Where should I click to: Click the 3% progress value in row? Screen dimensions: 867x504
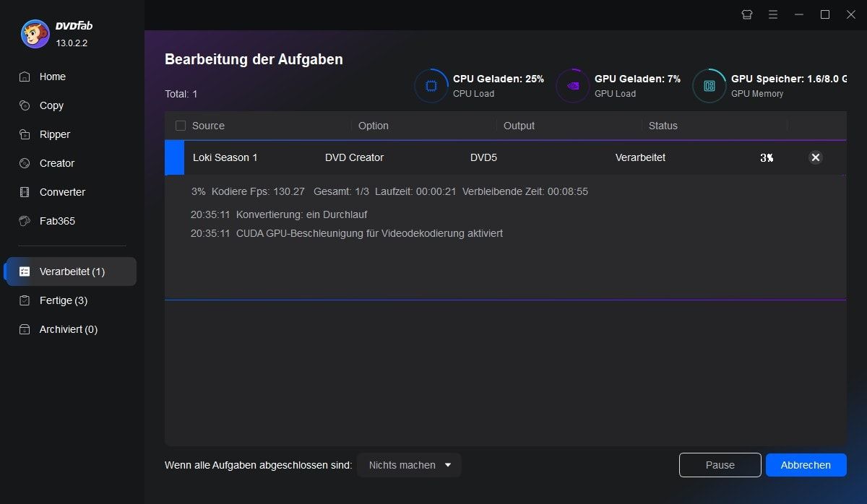tap(767, 157)
